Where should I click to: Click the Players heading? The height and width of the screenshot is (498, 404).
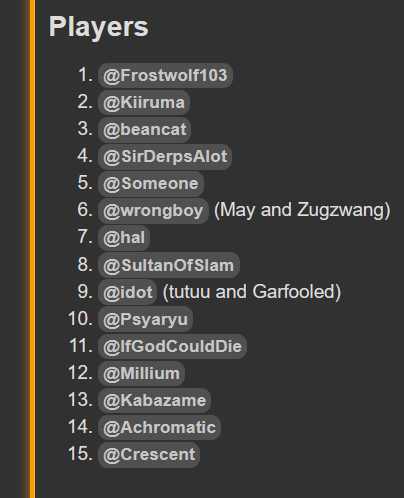coord(99,27)
